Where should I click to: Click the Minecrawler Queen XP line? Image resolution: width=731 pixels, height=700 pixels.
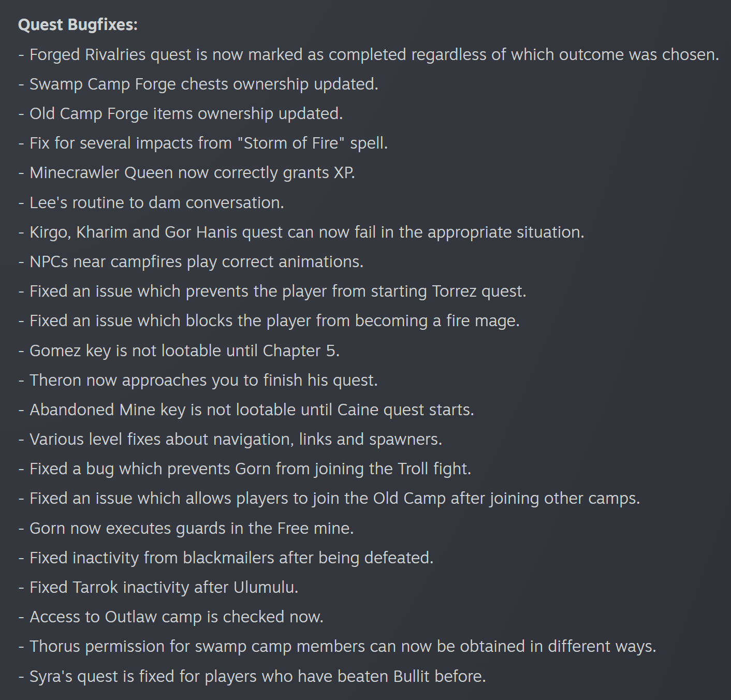pos(186,172)
